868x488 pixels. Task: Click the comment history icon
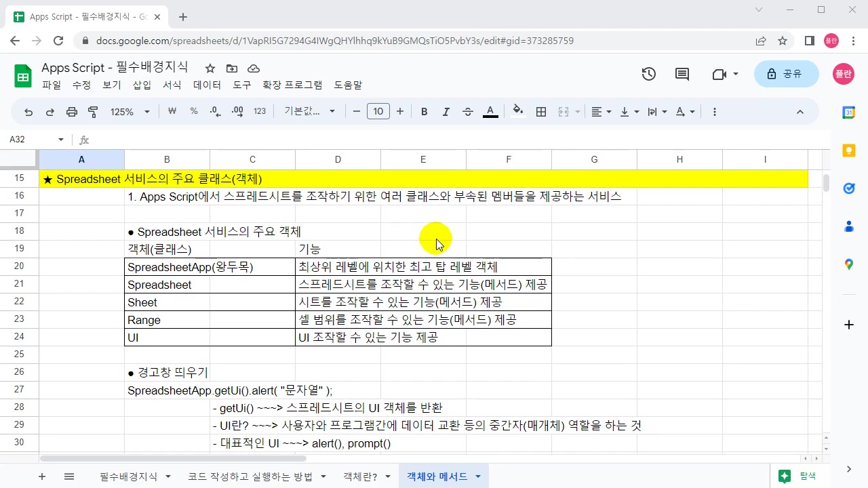pyautogui.click(x=682, y=74)
